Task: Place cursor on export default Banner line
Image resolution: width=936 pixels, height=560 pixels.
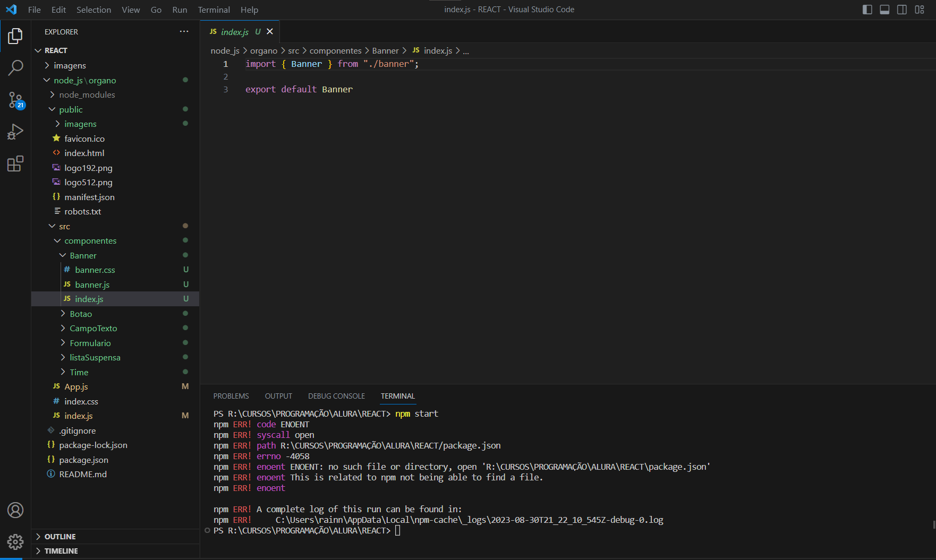Action: [x=299, y=89]
